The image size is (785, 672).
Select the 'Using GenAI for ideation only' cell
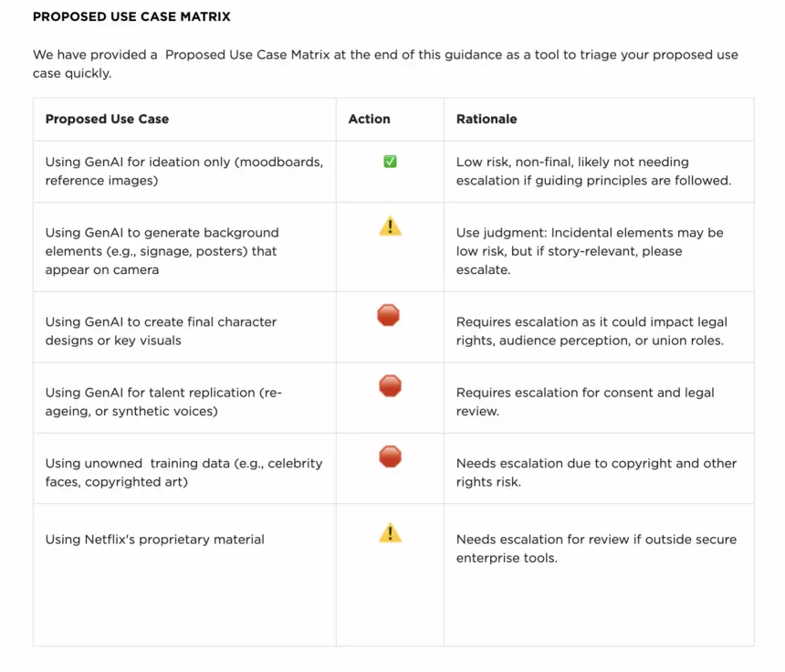pos(184,171)
